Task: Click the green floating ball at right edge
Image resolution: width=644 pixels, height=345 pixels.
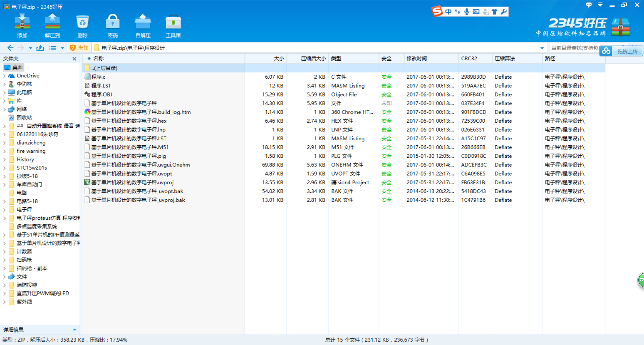Action: pos(641,280)
